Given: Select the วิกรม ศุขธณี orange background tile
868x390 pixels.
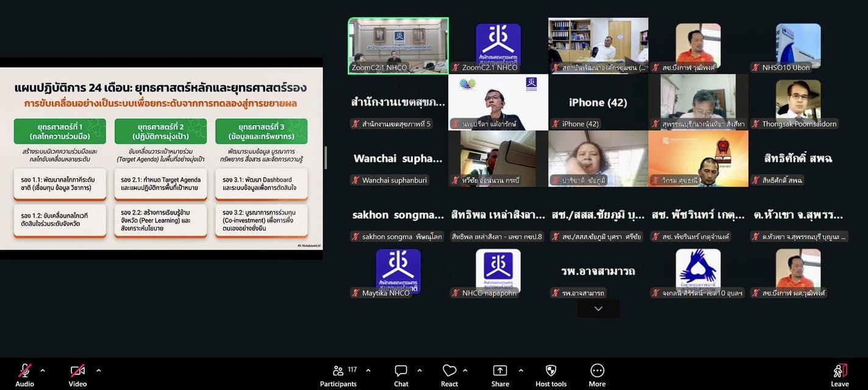Looking at the screenshot, I should tap(698, 158).
